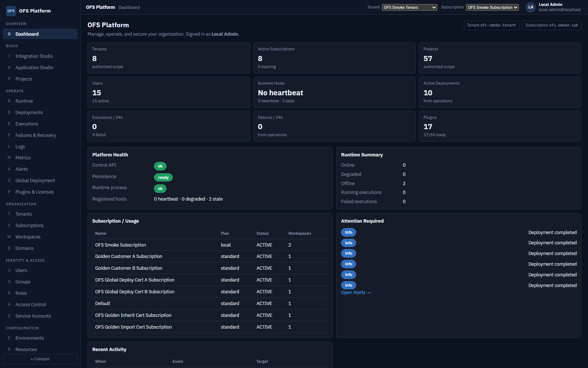Click the Workspaces letter icon
The width and height of the screenshot is (588, 368).
9,237
